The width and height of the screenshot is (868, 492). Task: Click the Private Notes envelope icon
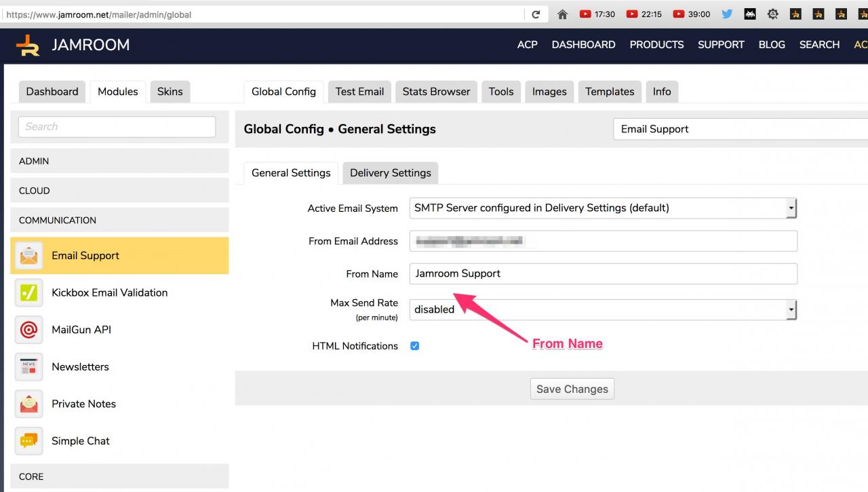coord(28,404)
